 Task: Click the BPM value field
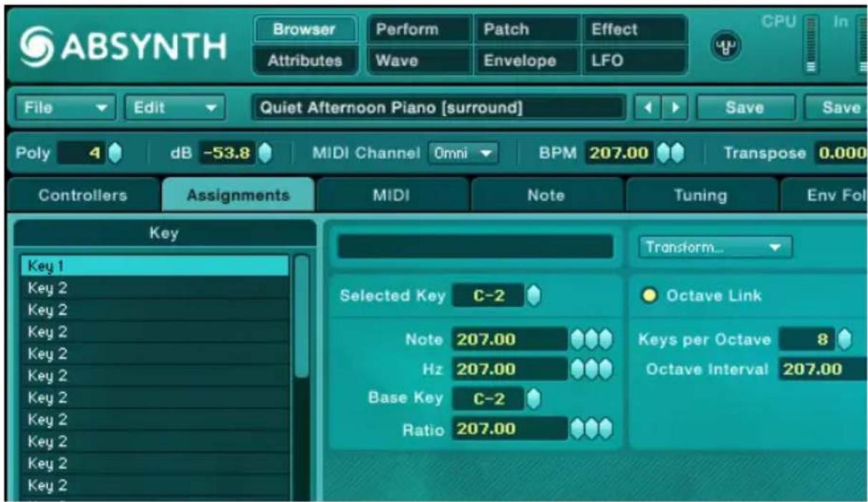[x=620, y=153]
